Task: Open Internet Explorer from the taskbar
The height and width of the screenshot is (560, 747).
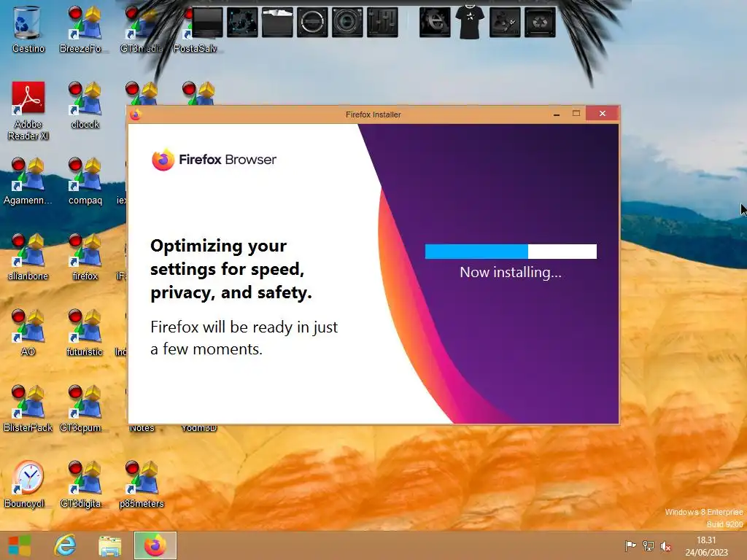Action: click(65, 545)
